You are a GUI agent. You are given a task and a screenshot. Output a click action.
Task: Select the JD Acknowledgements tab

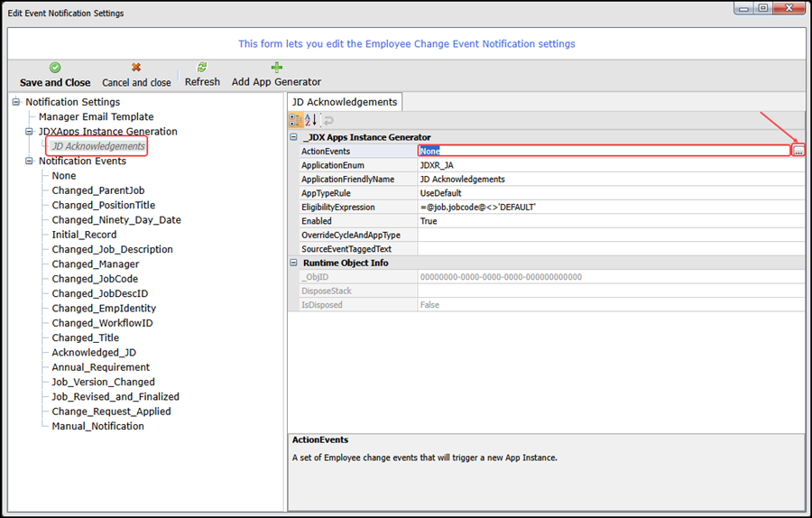pyautogui.click(x=345, y=101)
